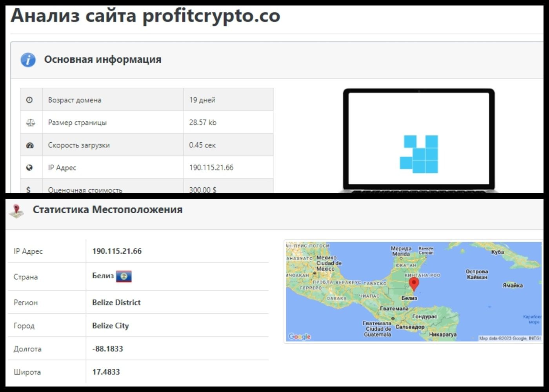Viewport: 549px width, 392px height.
Task: Click bold IP 190.115.21.66 in location statistics
Action: (x=117, y=251)
